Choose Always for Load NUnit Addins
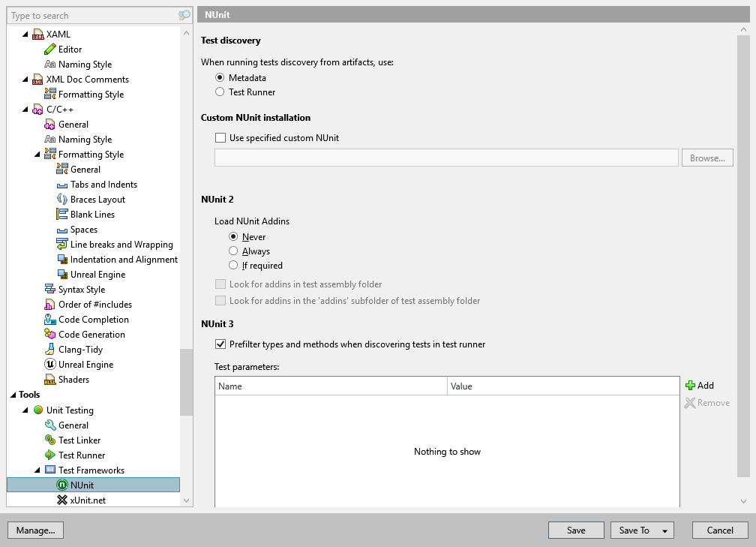Viewport: 756px width, 547px height. point(233,251)
